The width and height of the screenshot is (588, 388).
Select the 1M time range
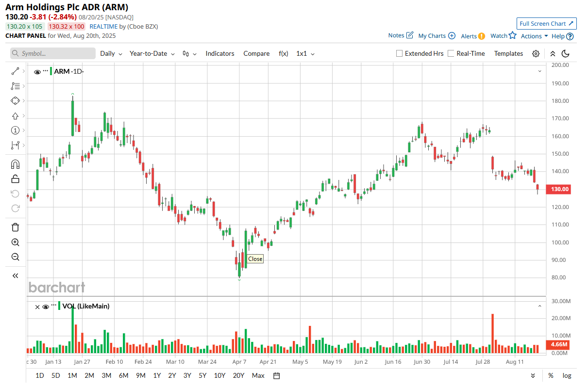(x=72, y=376)
